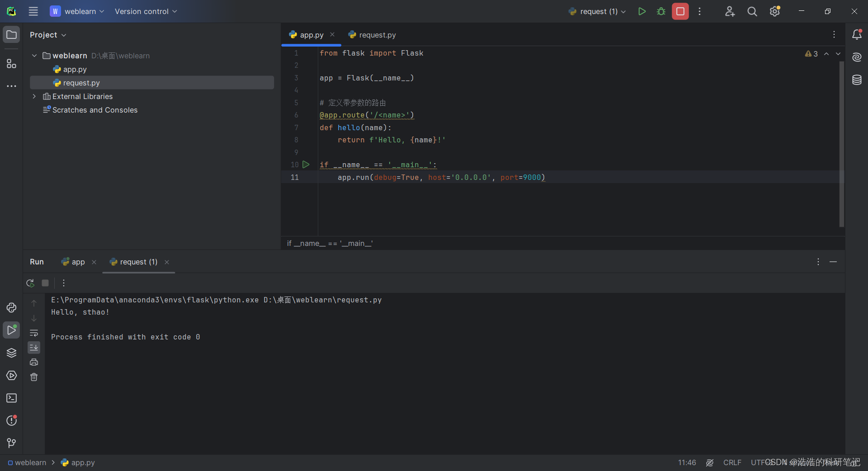Click app.py in status bar breadcrumb
This screenshot has height=471, width=868.
78,462
